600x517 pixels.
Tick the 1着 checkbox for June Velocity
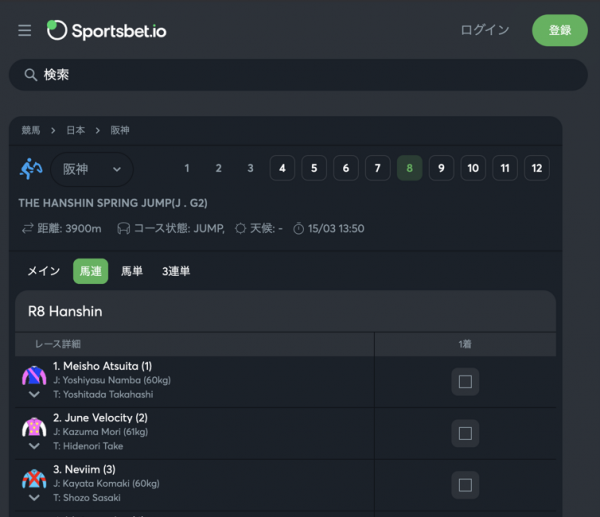pos(465,433)
